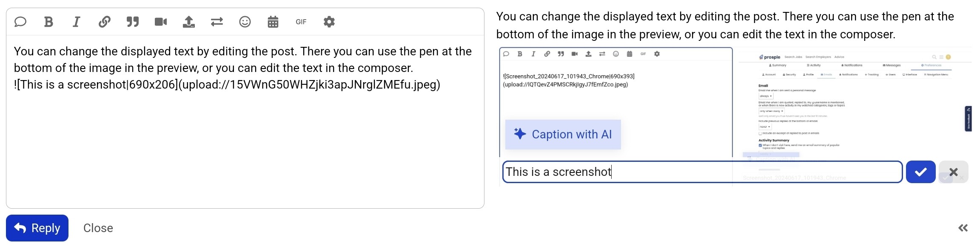Submit the post with Reply button
This screenshot has width=980, height=247.
(37, 228)
